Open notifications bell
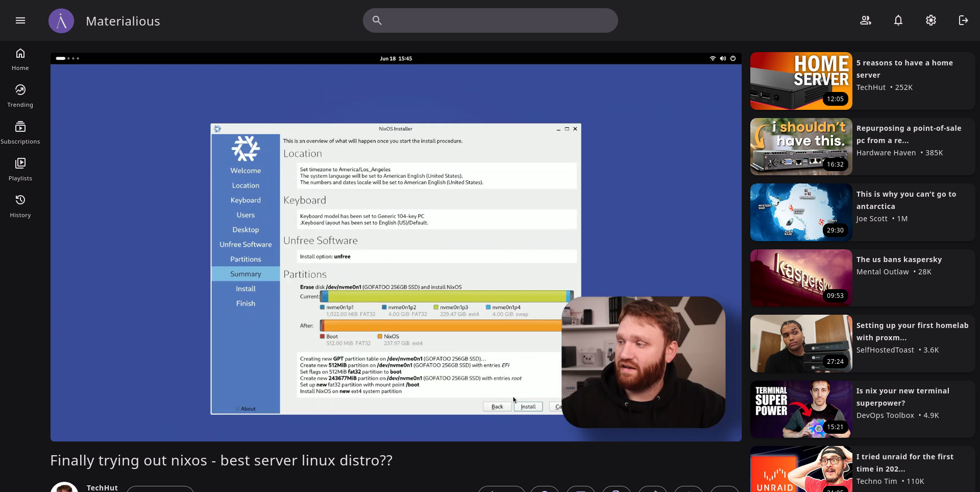This screenshot has height=492, width=980. tap(898, 20)
